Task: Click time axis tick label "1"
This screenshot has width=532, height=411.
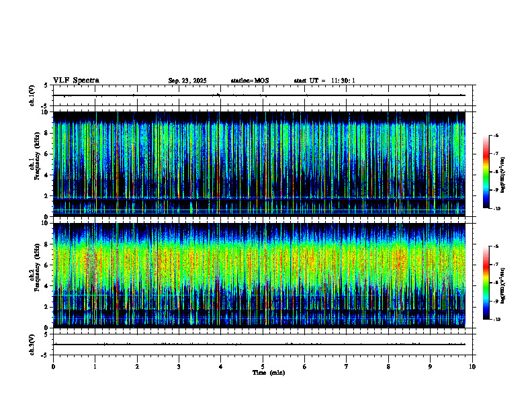Action: click(95, 367)
